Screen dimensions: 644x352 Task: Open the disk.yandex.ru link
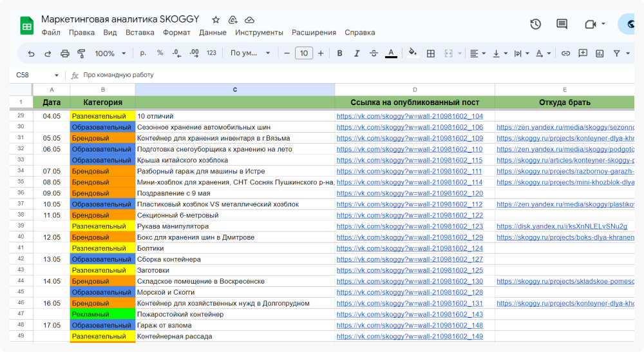pos(562,226)
